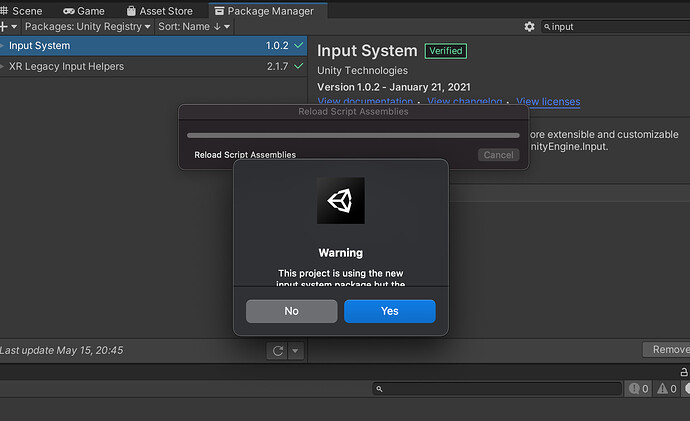Click the search magnifier in console bar
This screenshot has width=690, height=421.
(379, 389)
